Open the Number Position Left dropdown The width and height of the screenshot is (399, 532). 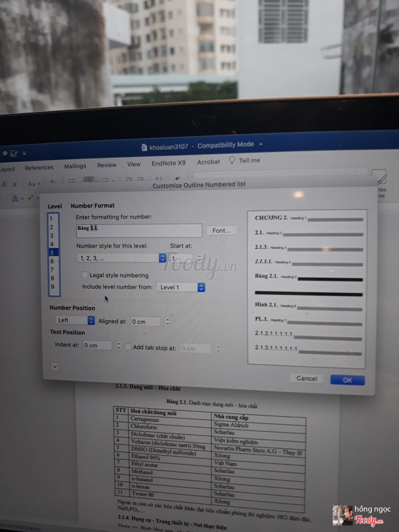75,320
